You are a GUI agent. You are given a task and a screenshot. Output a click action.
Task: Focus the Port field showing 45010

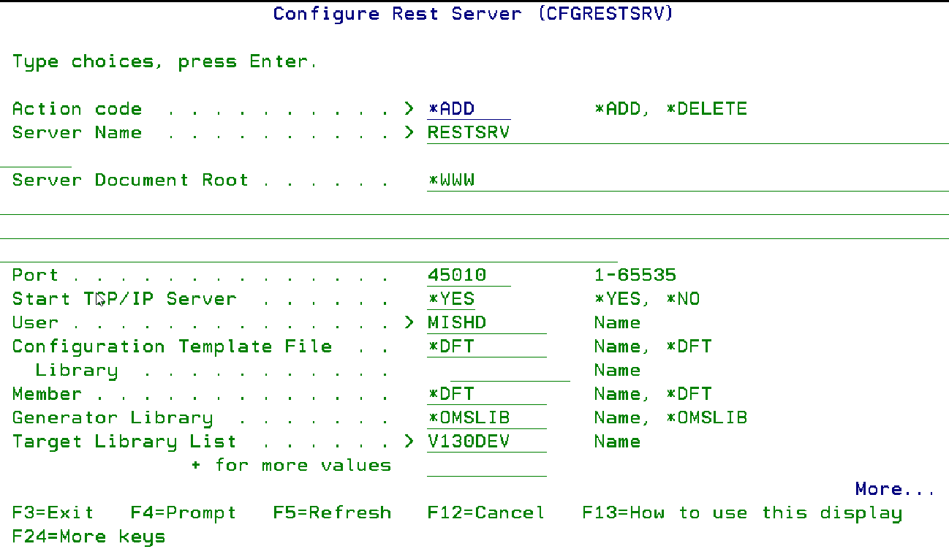(468, 276)
